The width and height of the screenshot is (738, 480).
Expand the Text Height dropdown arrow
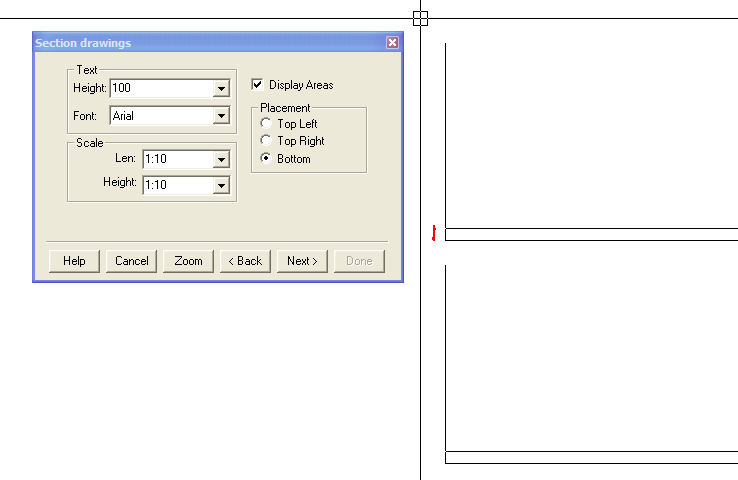pyautogui.click(x=221, y=89)
